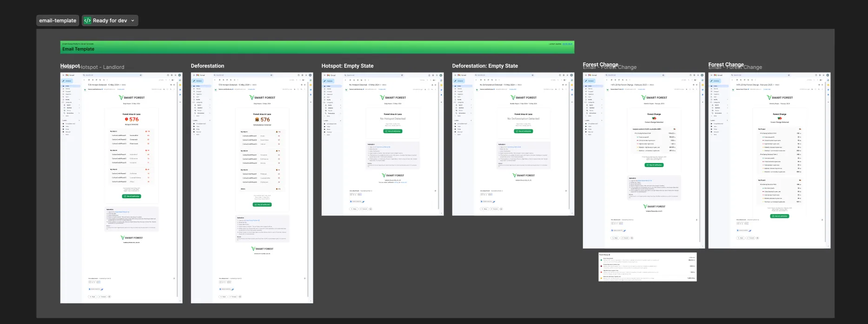Click the code icon beside Ready for dev
The width and height of the screenshot is (868, 324).
(87, 20)
